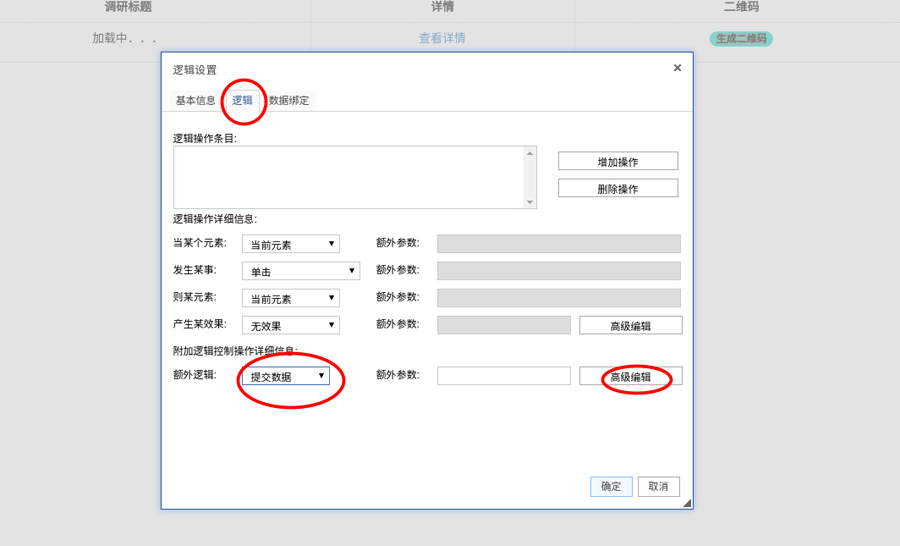Expand the 则某元素 dropdown
Viewport: 900px width, 546px height.
point(290,298)
